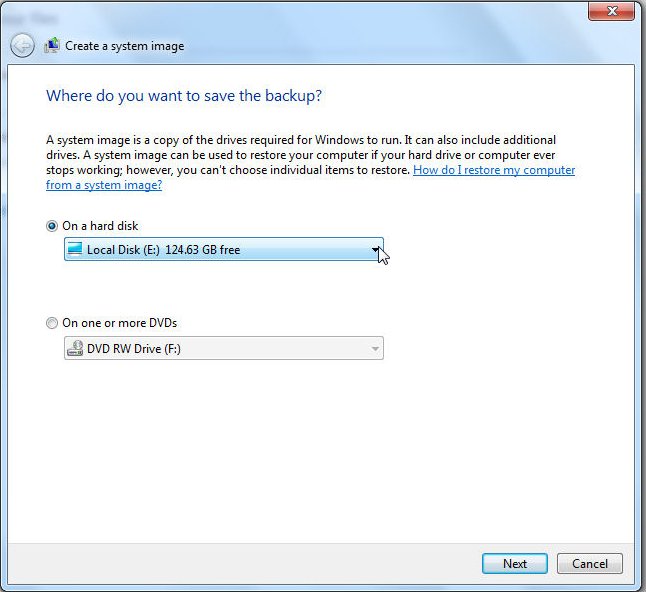Select the 'On a hard disk' radio button
The height and width of the screenshot is (592, 646).
pos(52,226)
